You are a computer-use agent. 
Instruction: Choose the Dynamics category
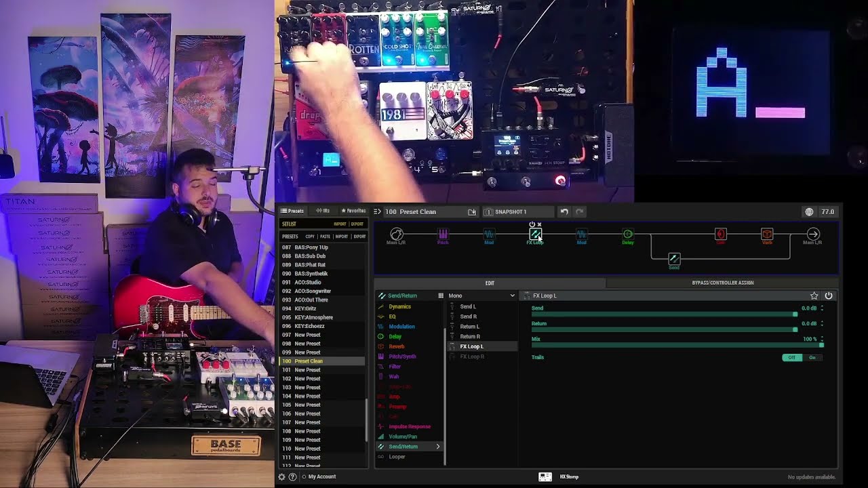(x=399, y=306)
